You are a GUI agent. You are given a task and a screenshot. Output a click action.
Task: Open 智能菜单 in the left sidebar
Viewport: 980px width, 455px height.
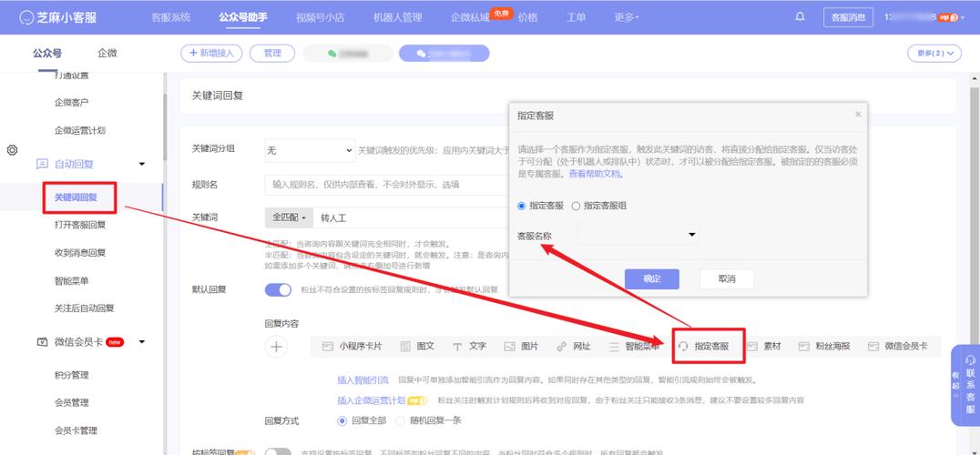71,281
